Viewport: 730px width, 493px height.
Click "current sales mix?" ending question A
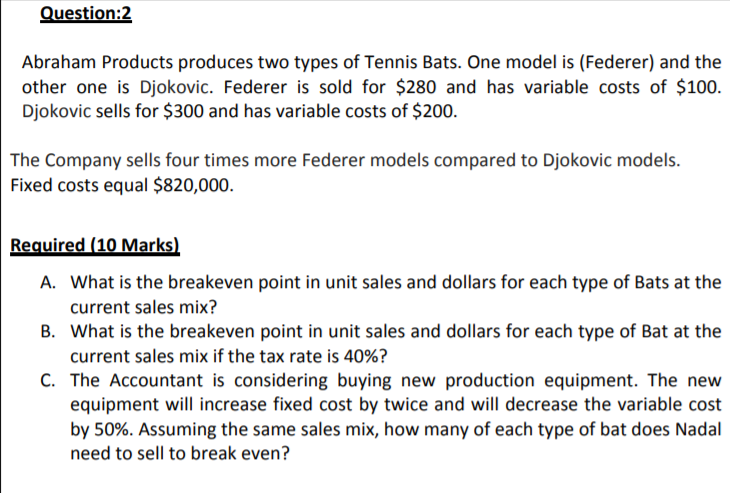[146, 306]
